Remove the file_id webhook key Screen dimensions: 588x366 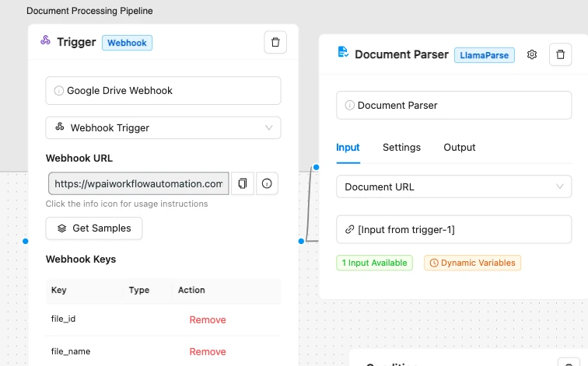click(208, 320)
